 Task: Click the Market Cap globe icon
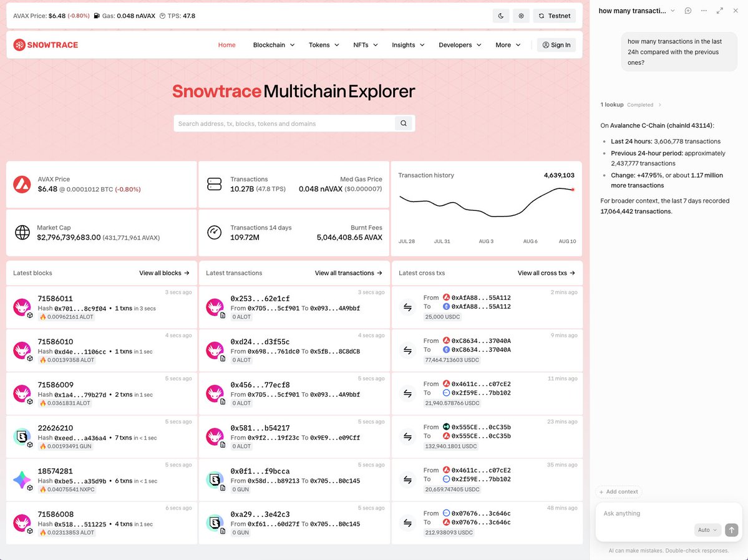coord(22,233)
